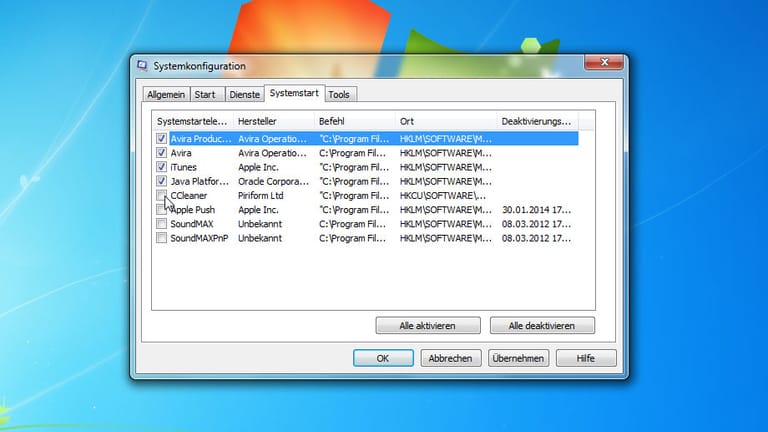
Task: Click the HKCU\SOFTWARE location cell
Action: click(x=443, y=195)
